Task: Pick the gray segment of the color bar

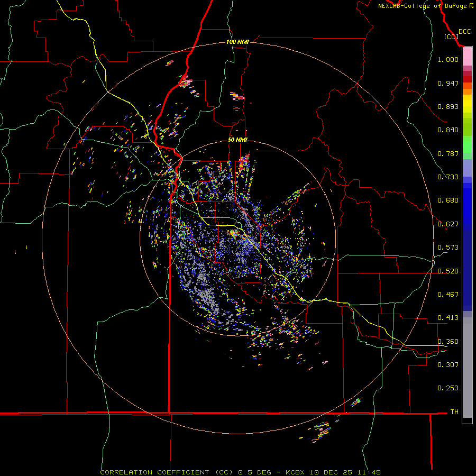Action: pos(467,368)
